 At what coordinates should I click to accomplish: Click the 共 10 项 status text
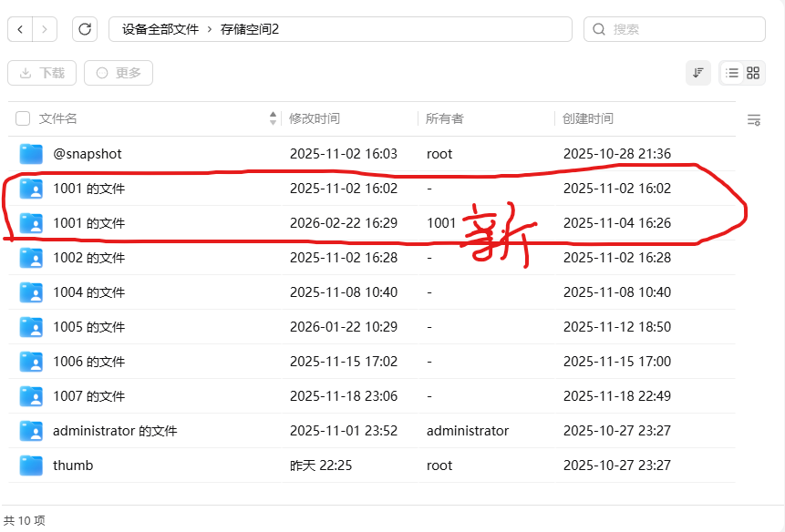[25, 521]
